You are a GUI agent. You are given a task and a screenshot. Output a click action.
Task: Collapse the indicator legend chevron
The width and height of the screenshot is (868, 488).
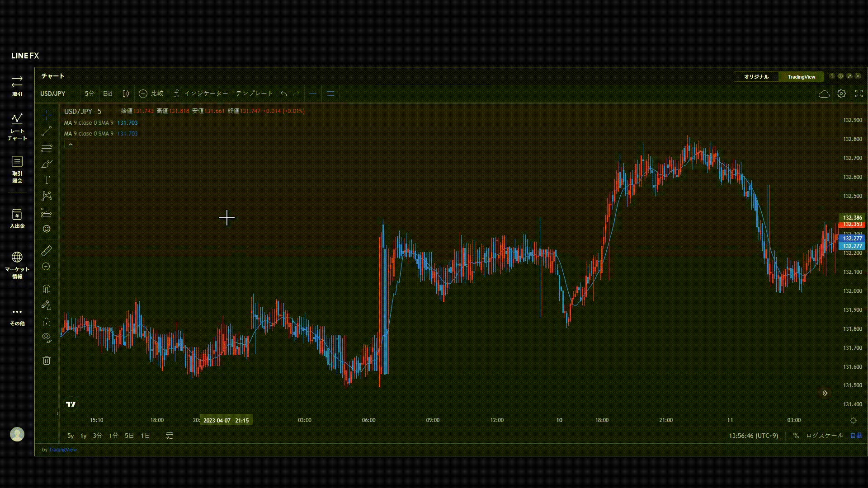(x=71, y=145)
